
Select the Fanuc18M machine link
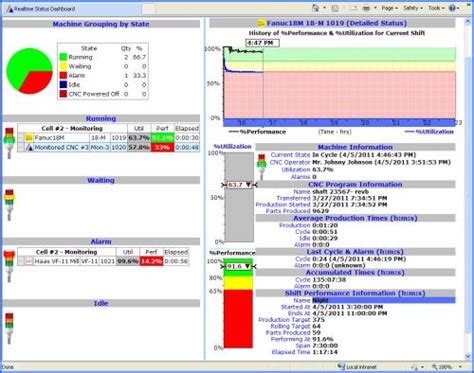pos(49,138)
